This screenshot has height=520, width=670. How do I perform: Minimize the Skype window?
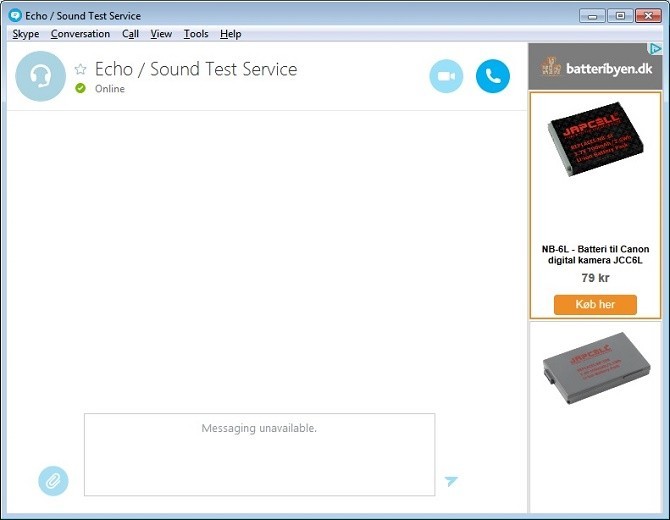(x=592, y=16)
